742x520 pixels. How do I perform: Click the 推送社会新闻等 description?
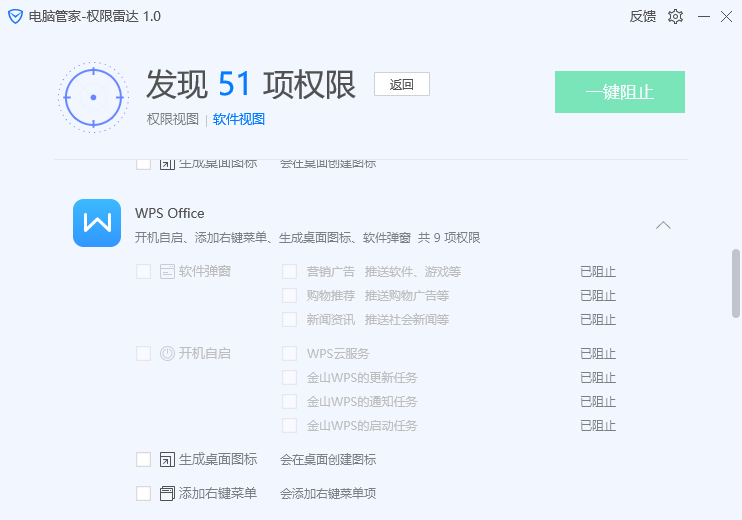tap(406, 320)
